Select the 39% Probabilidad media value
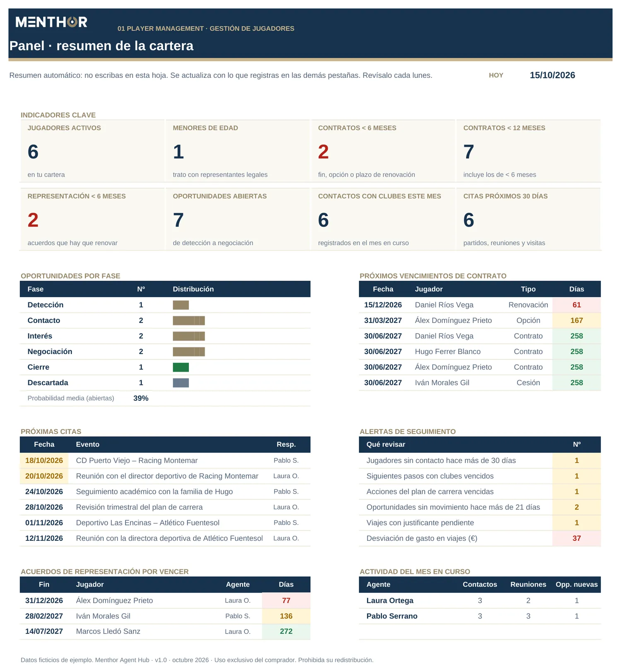The height and width of the screenshot is (672, 621). tap(141, 398)
